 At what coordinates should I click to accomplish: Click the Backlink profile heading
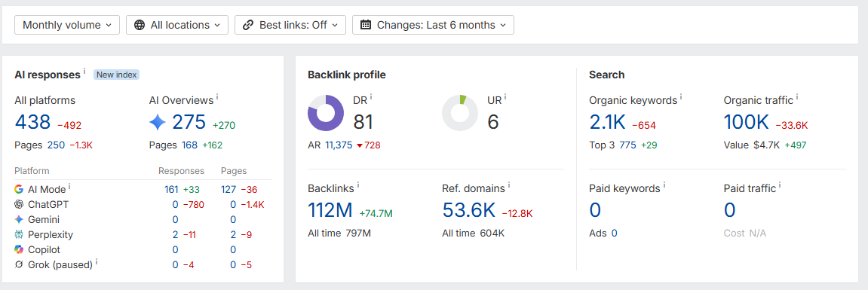(347, 75)
